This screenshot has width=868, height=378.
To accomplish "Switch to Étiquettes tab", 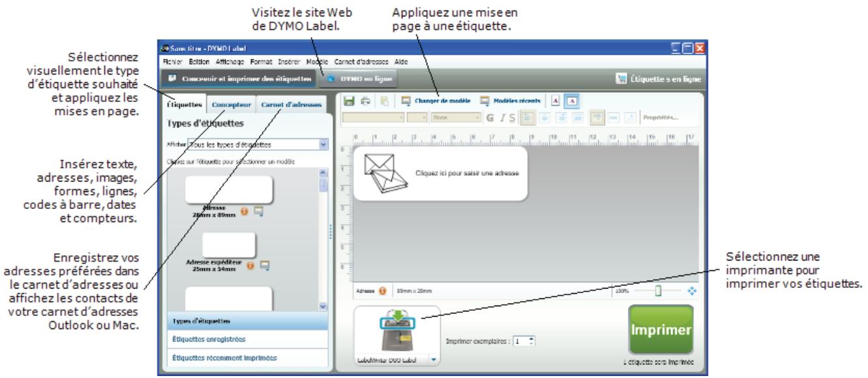I will coord(183,104).
